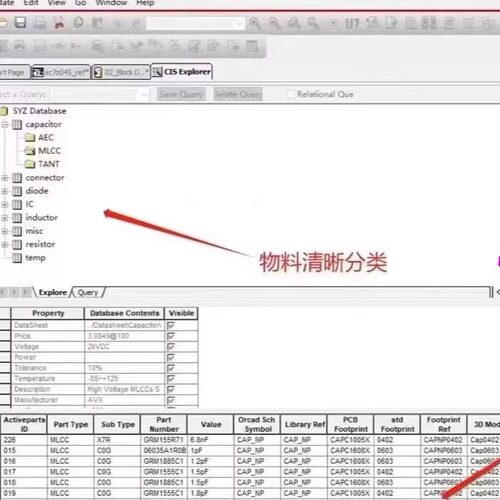Screen dimensions: 500x500
Task: Enable the Relational Query checkbox
Action: click(290, 94)
